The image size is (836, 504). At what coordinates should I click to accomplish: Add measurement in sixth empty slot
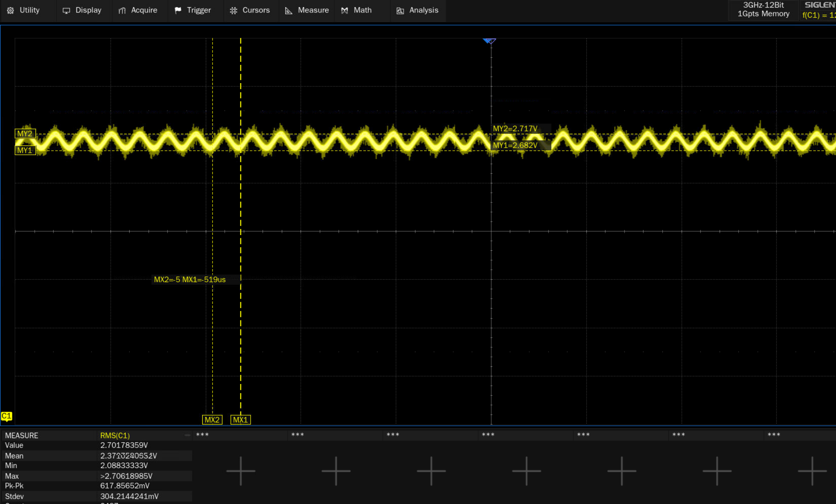[x=717, y=471]
